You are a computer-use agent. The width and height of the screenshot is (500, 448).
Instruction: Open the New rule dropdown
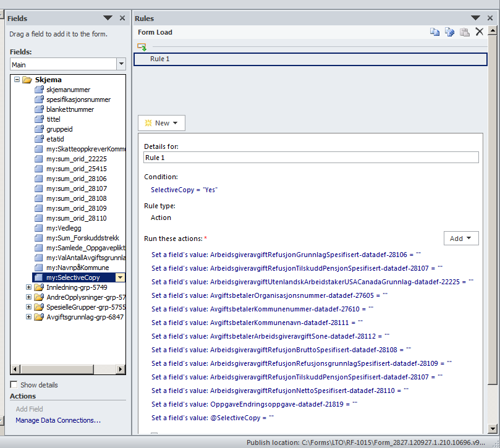[161, 123]
